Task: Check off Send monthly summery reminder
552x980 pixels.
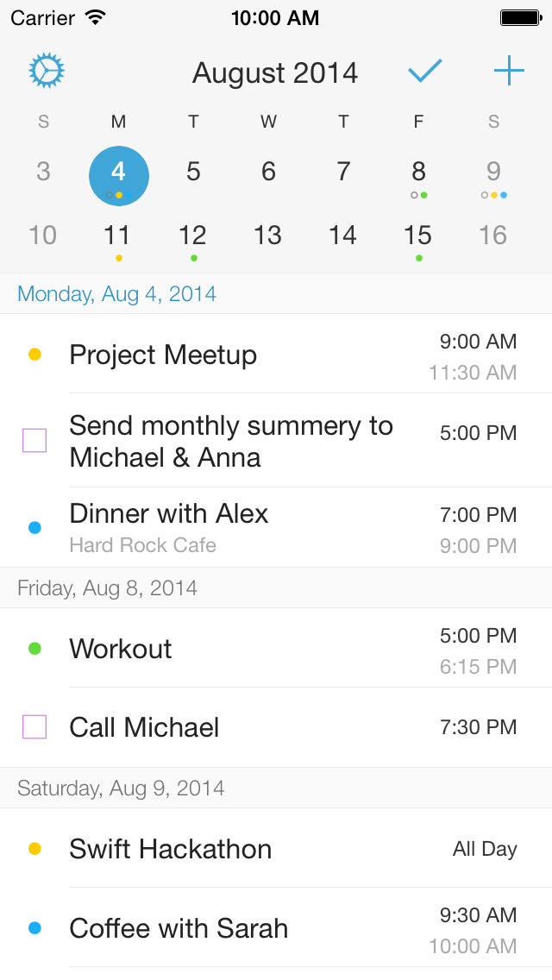Action: click(x=34, y=441)
